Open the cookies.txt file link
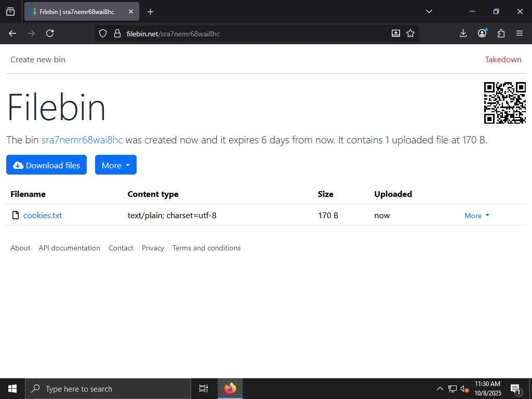 click(x=43, y=215)
